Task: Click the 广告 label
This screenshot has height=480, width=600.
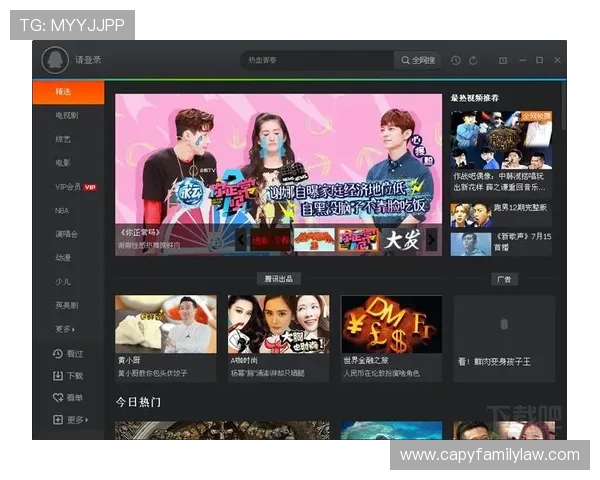Action: pyautogui.click(x=504, y=279)
